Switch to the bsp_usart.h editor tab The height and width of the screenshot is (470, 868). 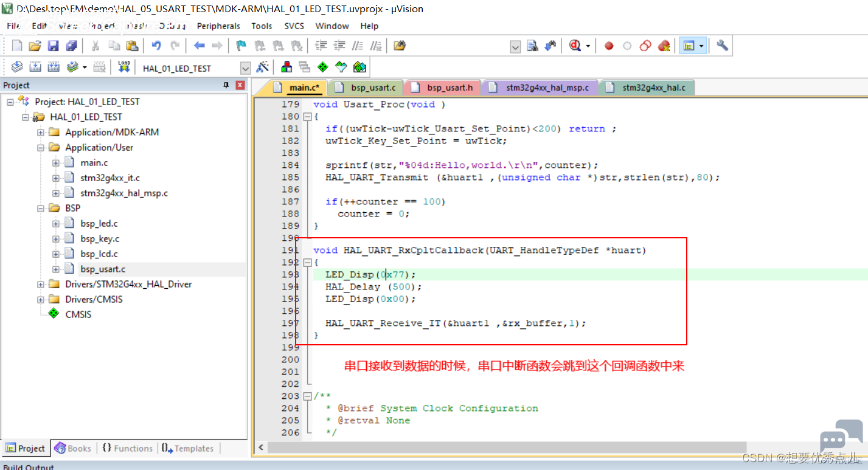[442, 88]
